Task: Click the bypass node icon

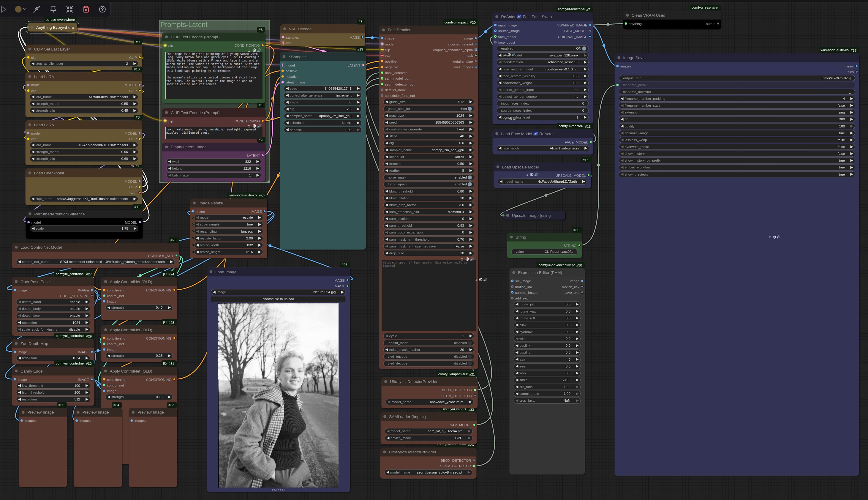Action: pyautogui.click(x=37, y=9)
